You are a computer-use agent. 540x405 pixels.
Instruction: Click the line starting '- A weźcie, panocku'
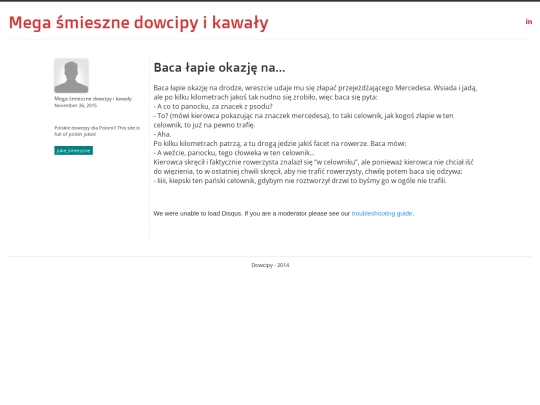point(234,153)
